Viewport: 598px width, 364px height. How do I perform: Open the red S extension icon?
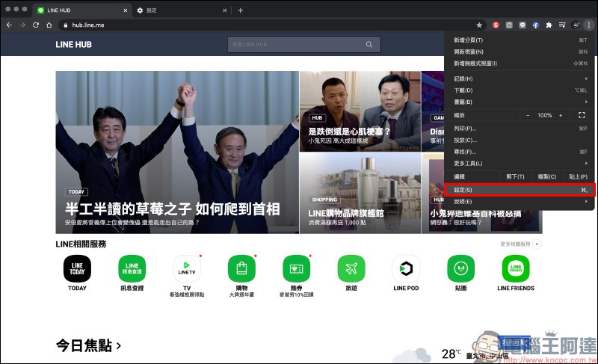[x=496, y=25]
